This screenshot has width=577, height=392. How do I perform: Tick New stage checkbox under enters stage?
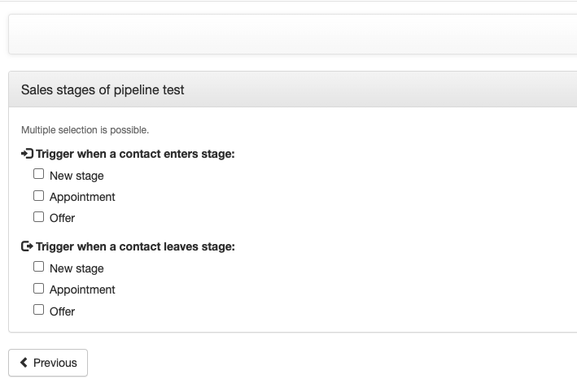(x=38, y=174)
